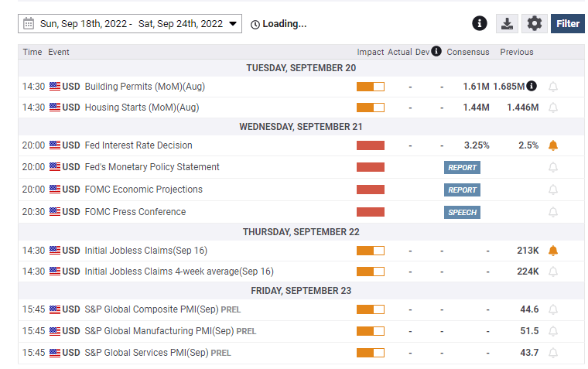The height and width of the screenshot is (369, 588).
Task: Click the info icon beside the Dev column
Action: click(x=436, y=51)
